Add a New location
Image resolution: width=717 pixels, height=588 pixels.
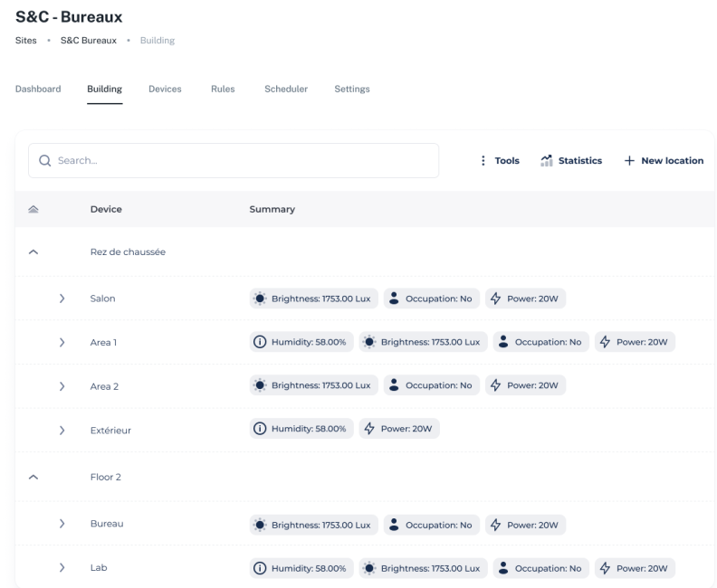coord(664,161)
